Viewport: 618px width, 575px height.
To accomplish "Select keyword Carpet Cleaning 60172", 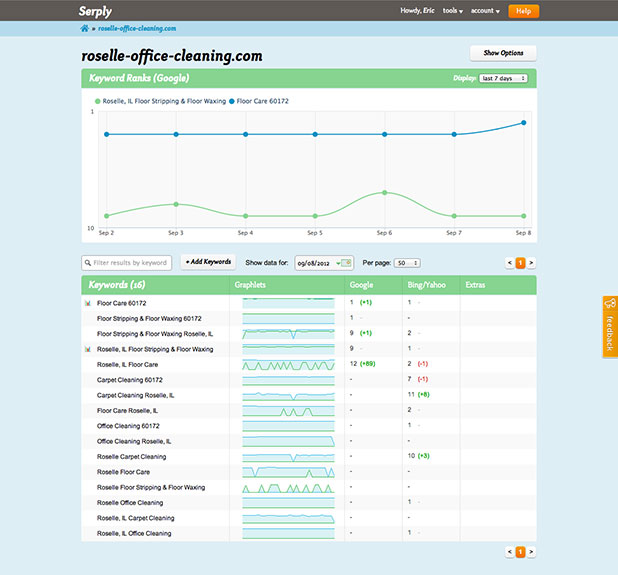I will pos(130,380).
